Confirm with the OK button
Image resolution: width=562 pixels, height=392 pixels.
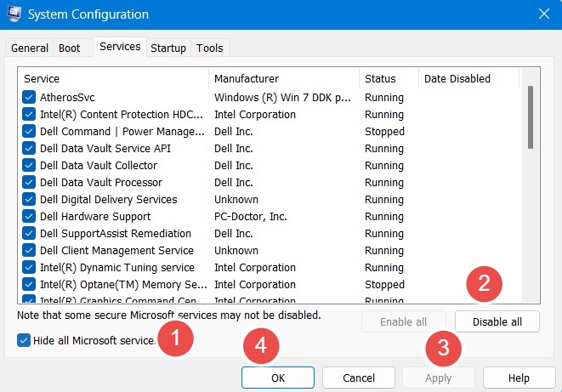coord(278,378)
